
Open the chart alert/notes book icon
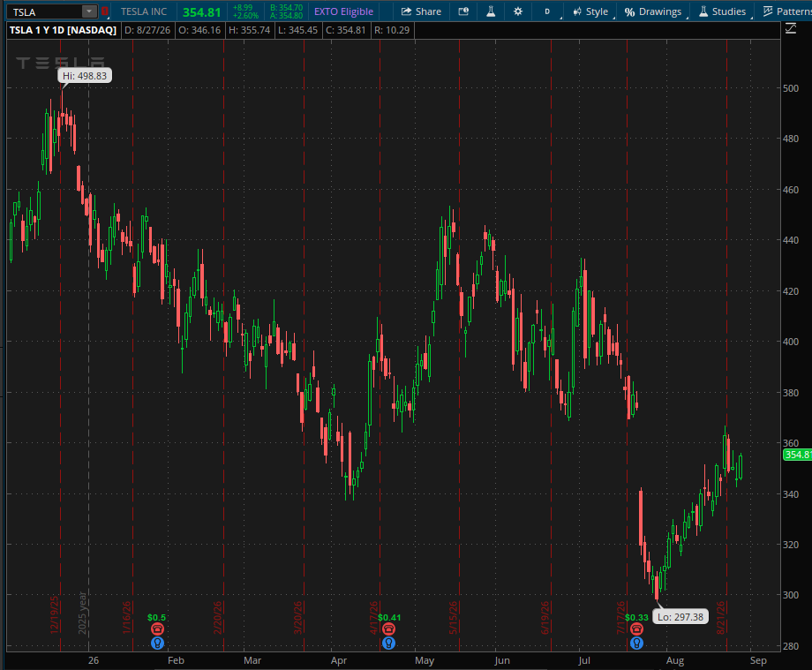tap(463, 11)
